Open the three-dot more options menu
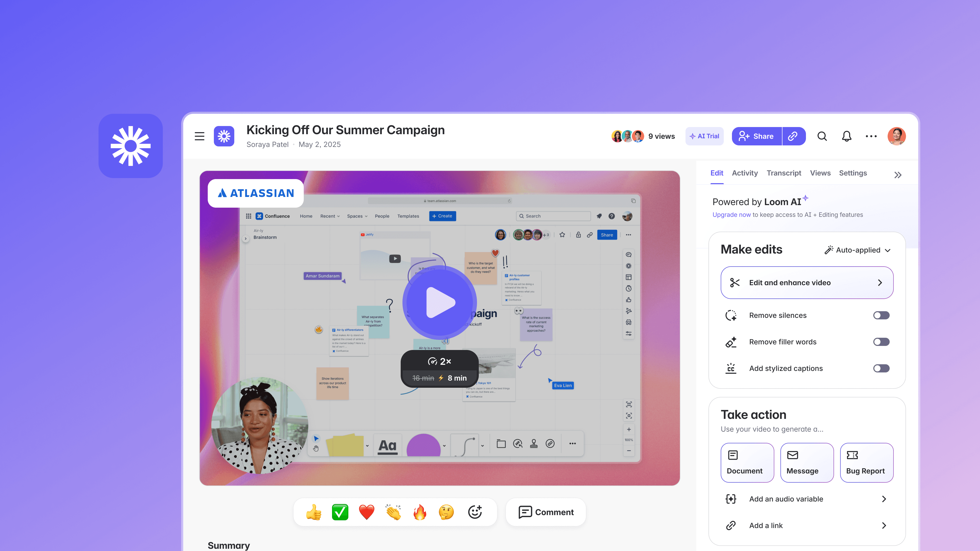 pos(871,136)
